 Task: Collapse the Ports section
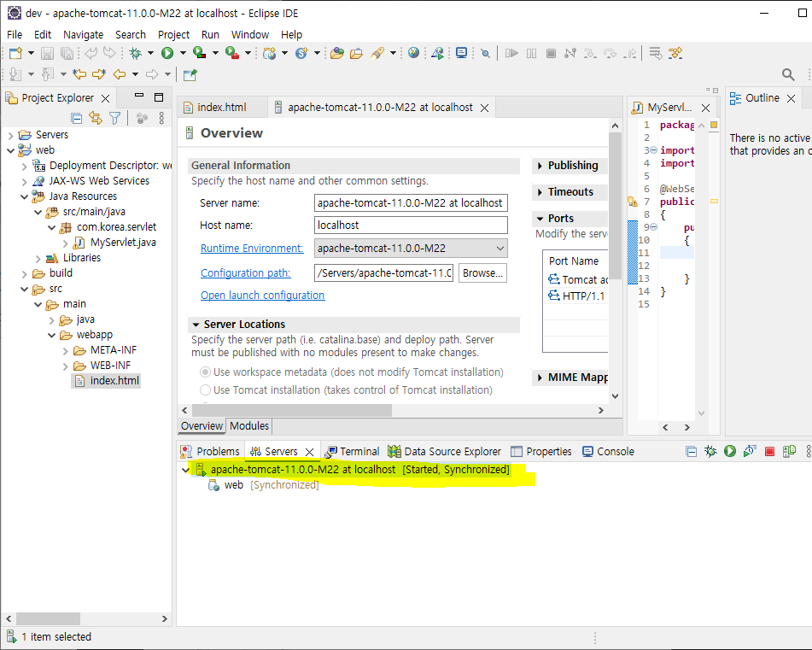click(x=540, y=219)
